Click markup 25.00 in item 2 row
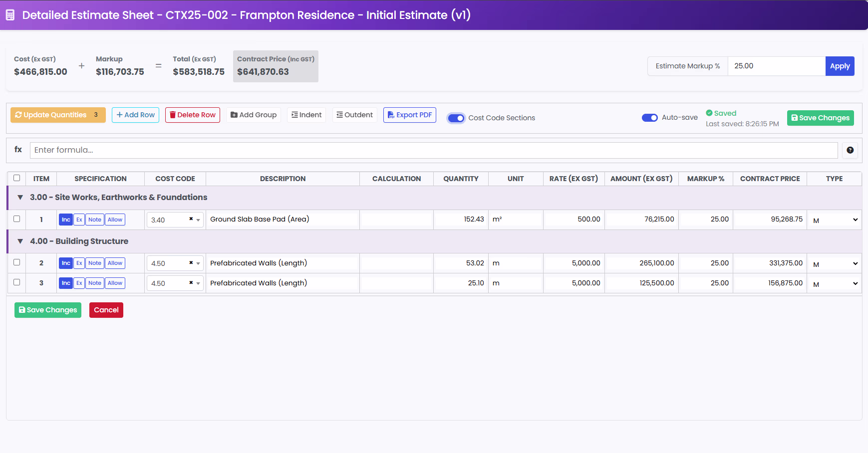This screenshot has height=453, width=868. pyautogui.click(x=706, y=263)
